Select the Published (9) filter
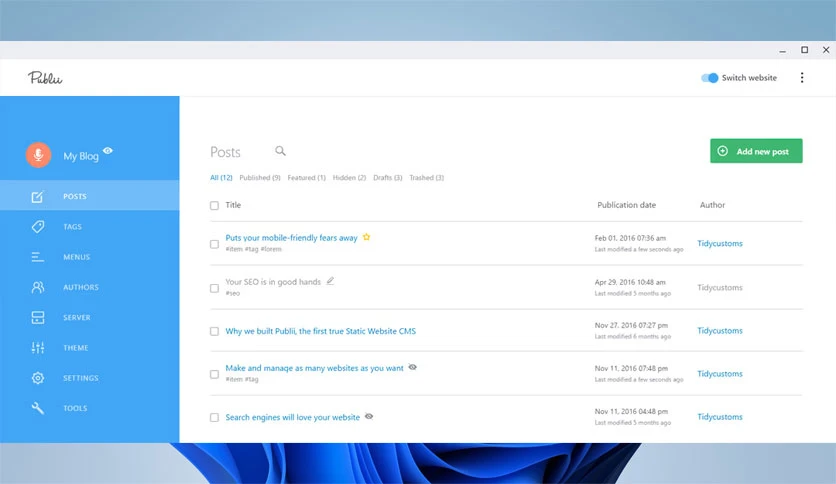Image resolution: width=836 pixels, height=484 pixels. coord(260,178)
